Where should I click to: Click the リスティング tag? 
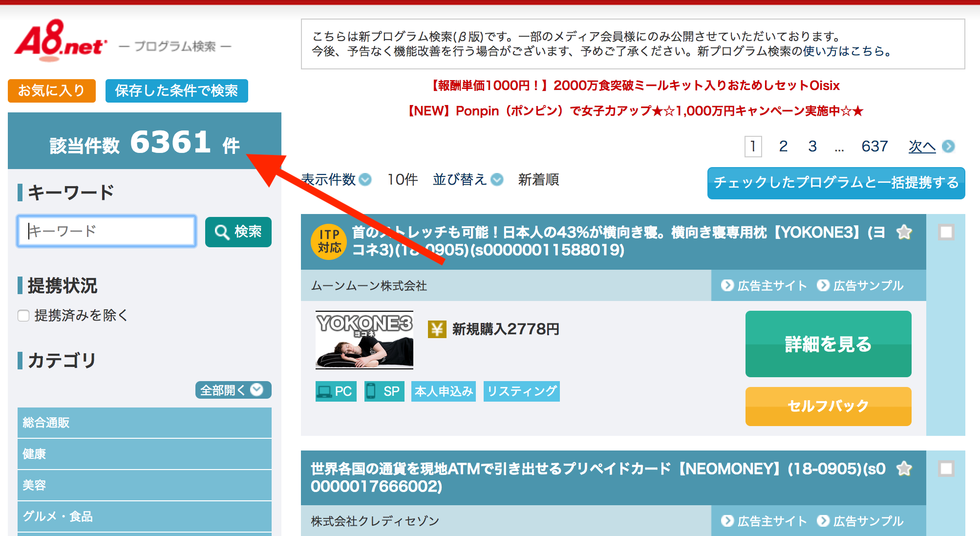pos(522,391)
